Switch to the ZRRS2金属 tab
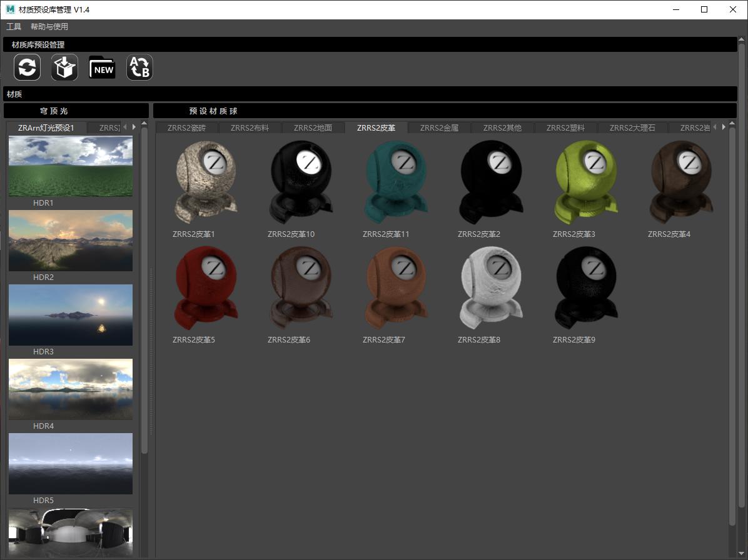 click(x=439, y=127)
